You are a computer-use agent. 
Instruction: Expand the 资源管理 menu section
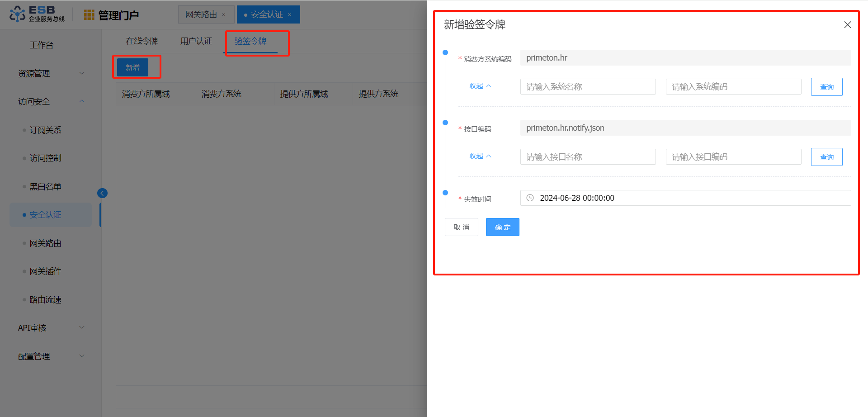(x=50, y=73)
